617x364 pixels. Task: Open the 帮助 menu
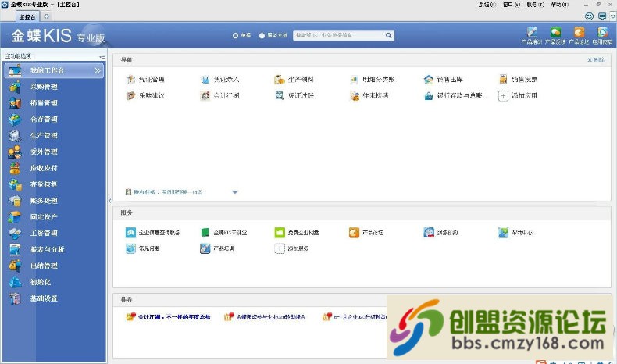pos(559,5)
